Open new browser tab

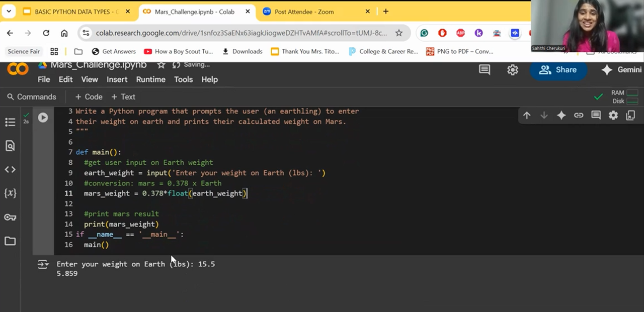[386, 11]
